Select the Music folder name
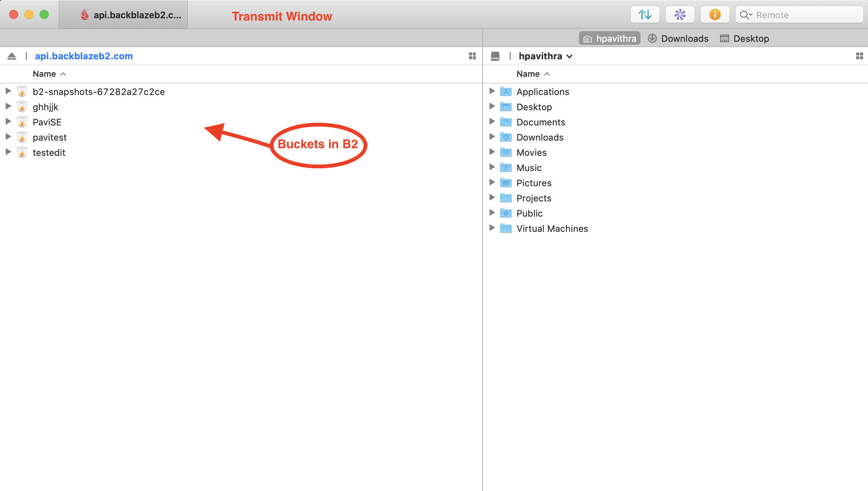 click(x=529, y=168)
